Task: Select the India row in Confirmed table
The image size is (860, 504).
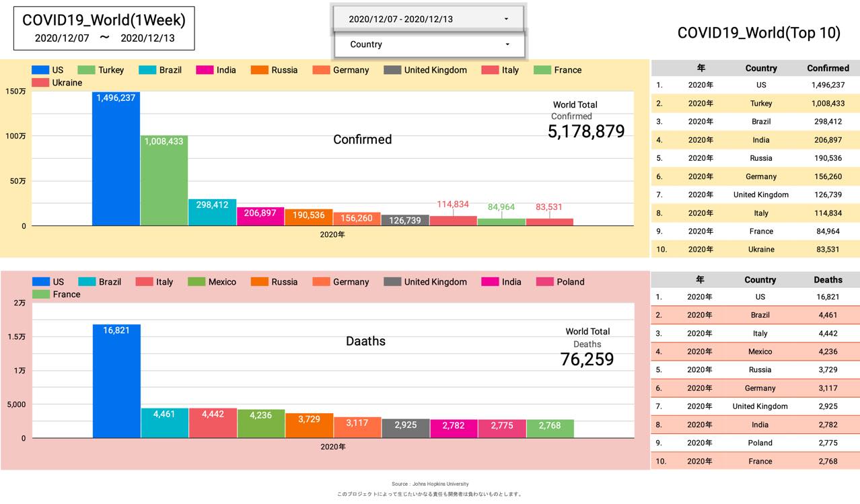Action: (755, 140)
